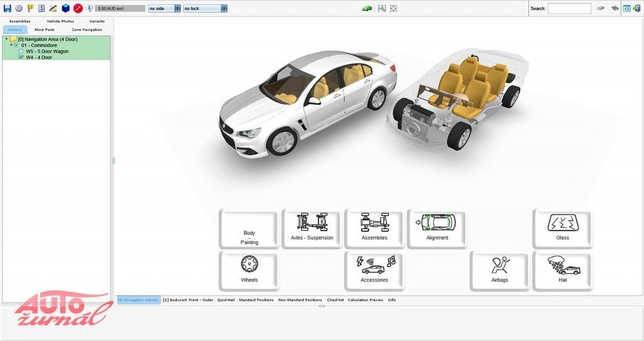The height and width of the screenshot is (341, 644).
Task: Select the 01 - Commodore radio button
Action: 16,45
